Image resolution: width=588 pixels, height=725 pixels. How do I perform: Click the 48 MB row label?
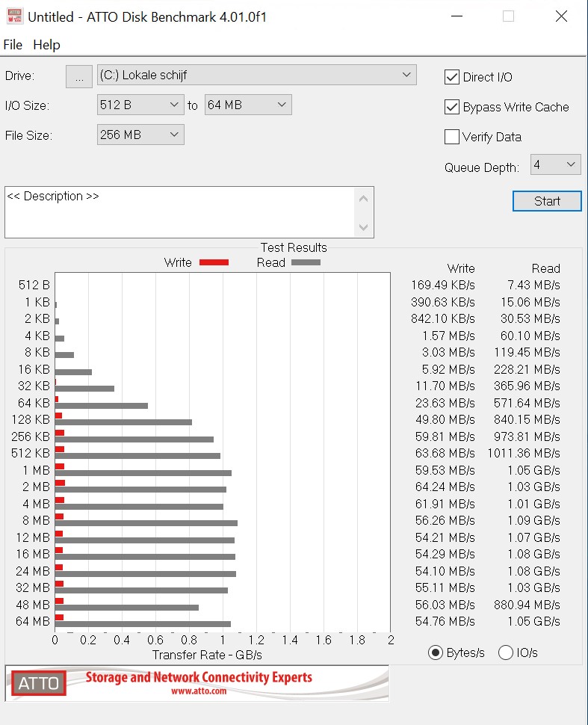(33, 605)
